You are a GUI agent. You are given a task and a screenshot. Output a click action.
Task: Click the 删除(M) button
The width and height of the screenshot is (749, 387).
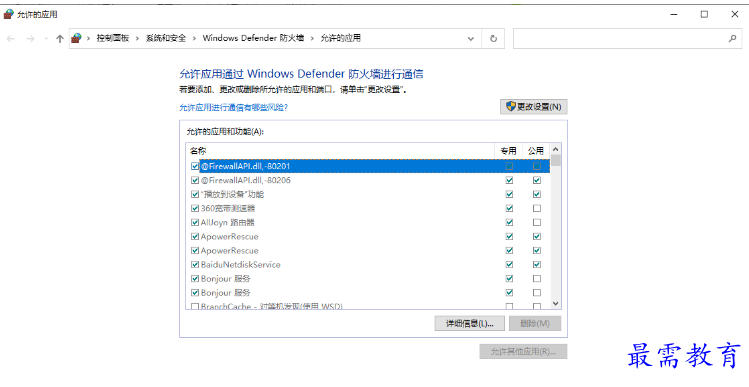(535, 323)
